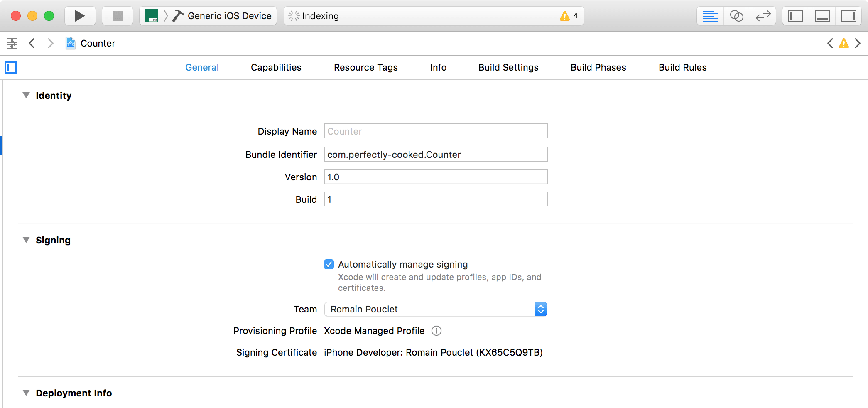
Task: Click the issue warning icon in the jump bar
Action: point(843,43)
